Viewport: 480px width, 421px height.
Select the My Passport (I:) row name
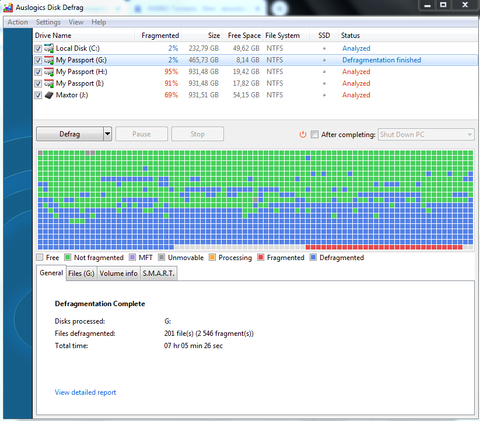pos(80,83)
